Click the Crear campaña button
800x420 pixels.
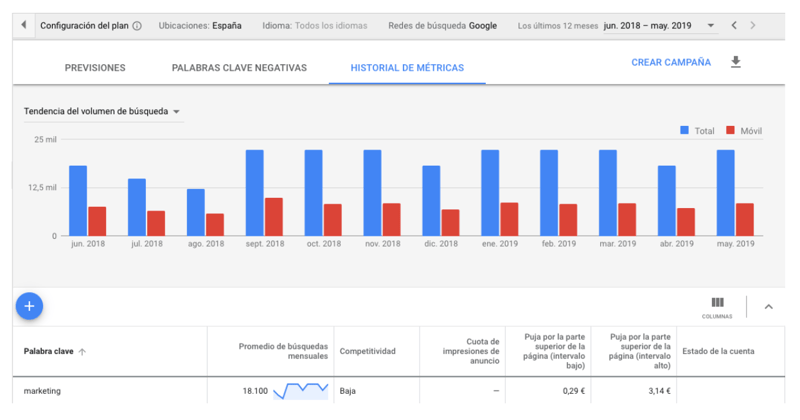[671, 62]
